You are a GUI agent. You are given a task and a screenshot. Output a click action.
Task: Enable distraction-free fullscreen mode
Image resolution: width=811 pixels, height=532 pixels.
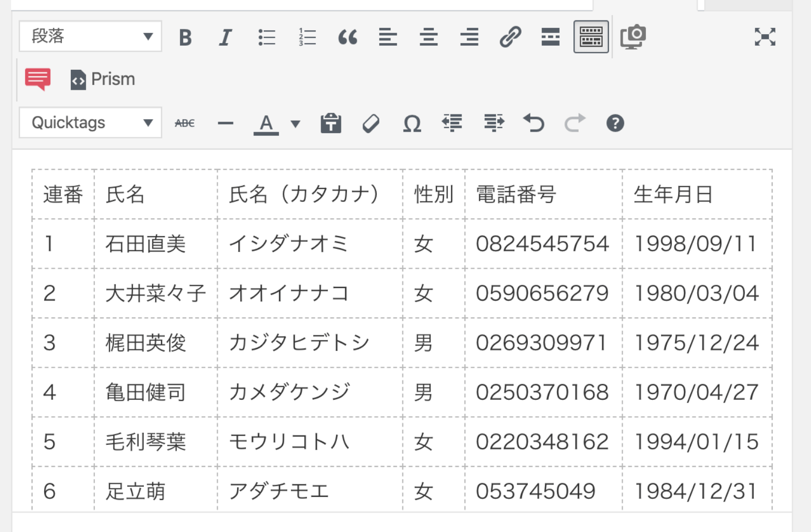coord(765,37)
